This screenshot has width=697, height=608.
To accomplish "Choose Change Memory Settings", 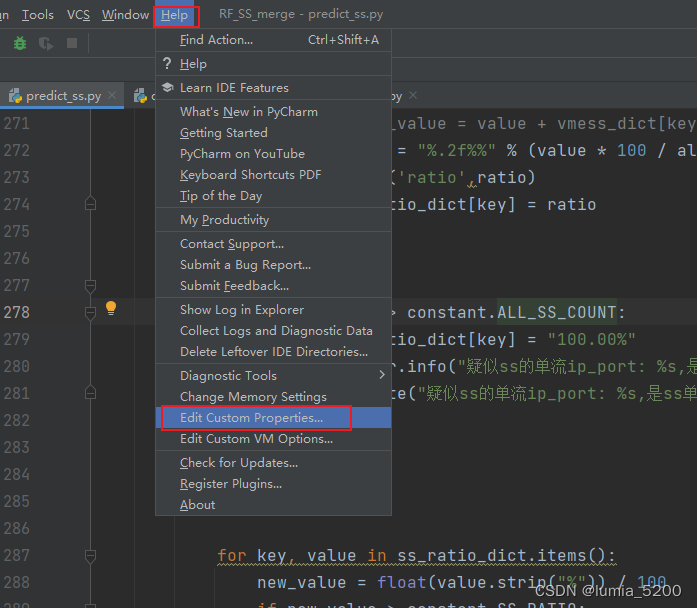I will [273, 396].
